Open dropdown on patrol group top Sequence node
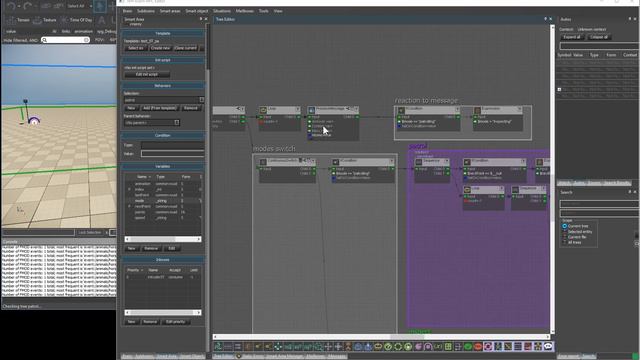 pyautogui.click(x=447, y=161)
